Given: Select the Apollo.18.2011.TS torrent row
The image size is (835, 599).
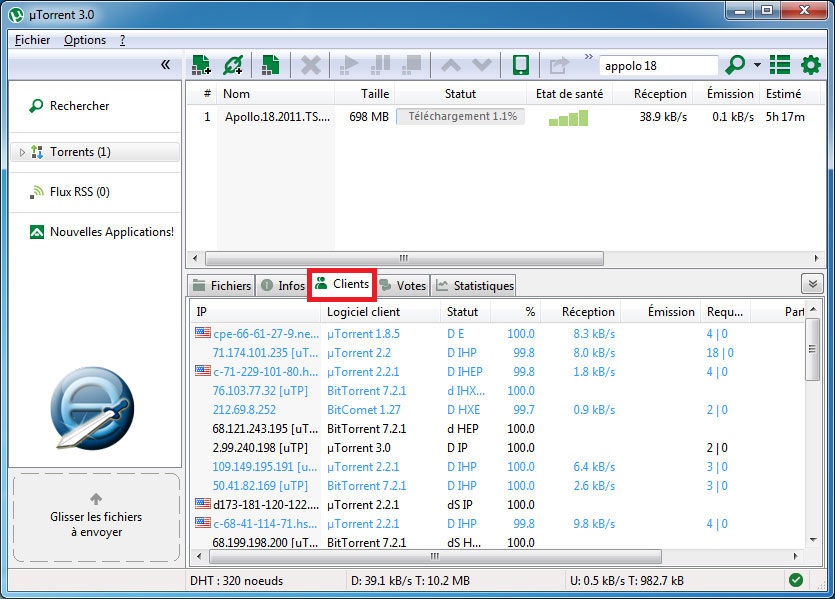Looking at the screenshot, I should pos(504,117).
